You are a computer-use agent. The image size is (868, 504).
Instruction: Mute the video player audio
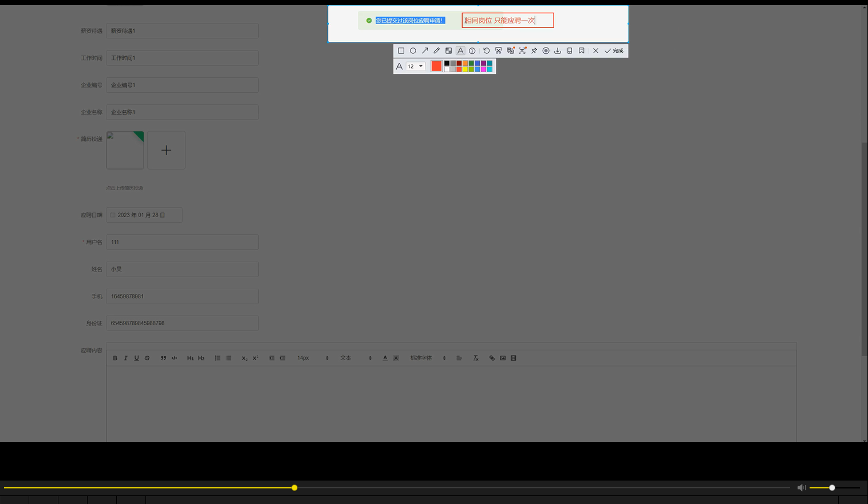click(802, 487)
